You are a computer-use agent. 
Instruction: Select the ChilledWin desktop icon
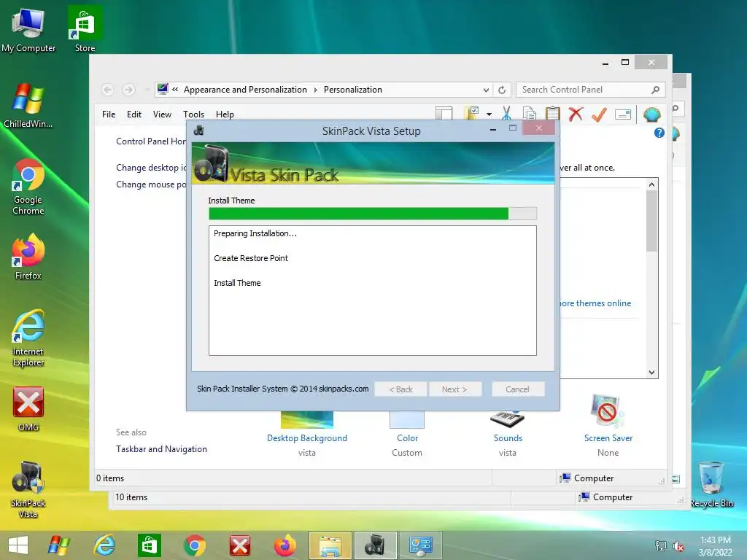[28, 106]
